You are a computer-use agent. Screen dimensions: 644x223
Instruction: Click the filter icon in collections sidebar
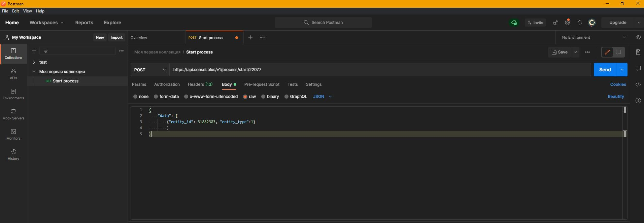pyautogui.click(x=46, y=51)
